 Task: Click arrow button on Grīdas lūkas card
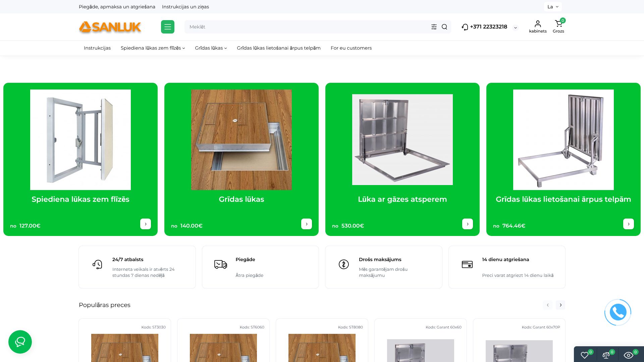tap(306, 224)
